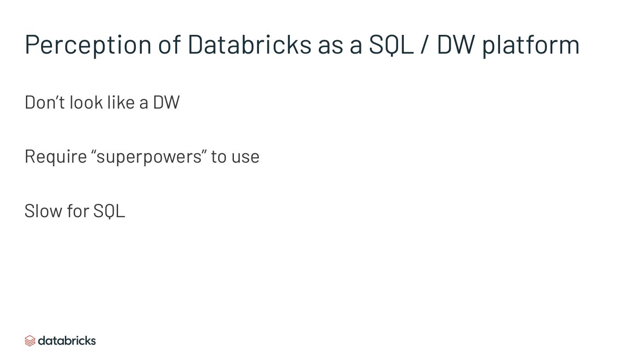
Task: Click the word "Perception" in the title
Action: (x=88, y=45)
